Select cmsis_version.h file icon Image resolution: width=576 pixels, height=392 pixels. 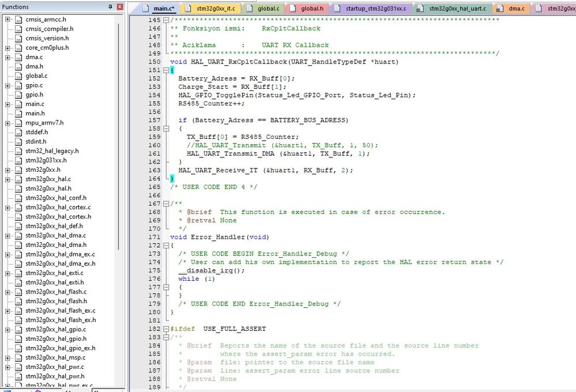pyautogui.click(x=18, y=38)
